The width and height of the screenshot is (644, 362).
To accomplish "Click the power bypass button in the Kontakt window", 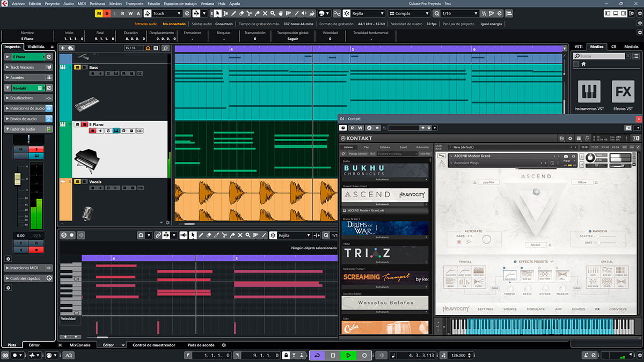I will click(343, 128).
